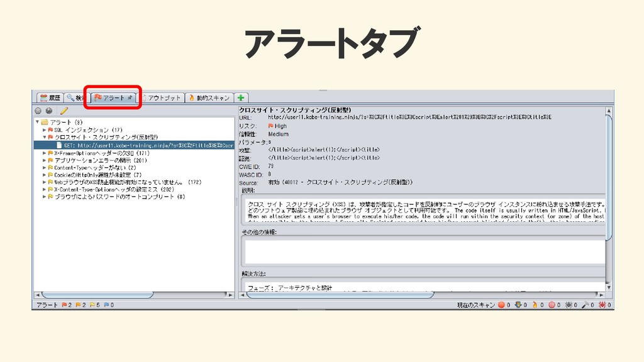Click the detail panel horizontal scrollbar thumb
Screen dimensions: 644x362
(340, 295)
